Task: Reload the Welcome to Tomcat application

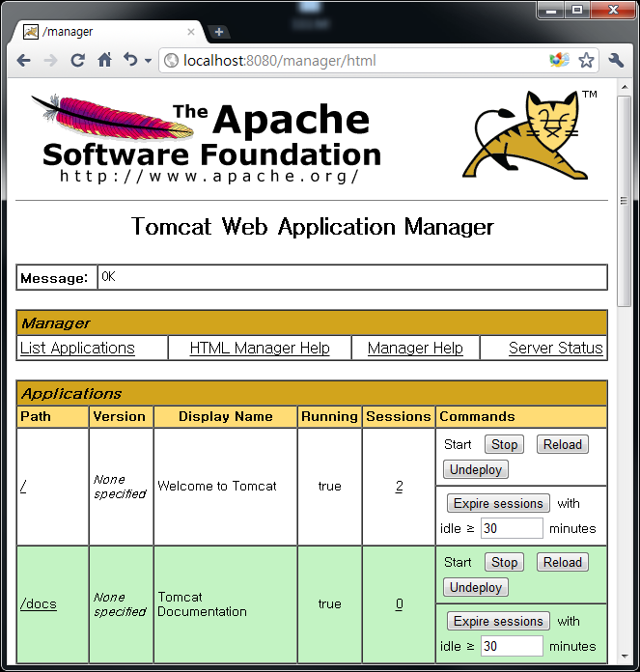Action: (x=563, y=444)
